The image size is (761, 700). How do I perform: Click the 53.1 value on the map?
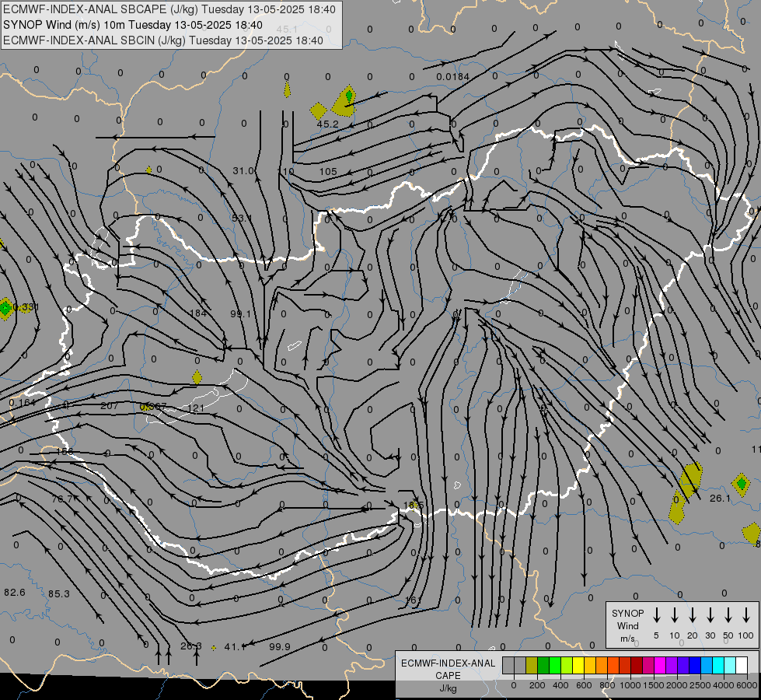243,218
